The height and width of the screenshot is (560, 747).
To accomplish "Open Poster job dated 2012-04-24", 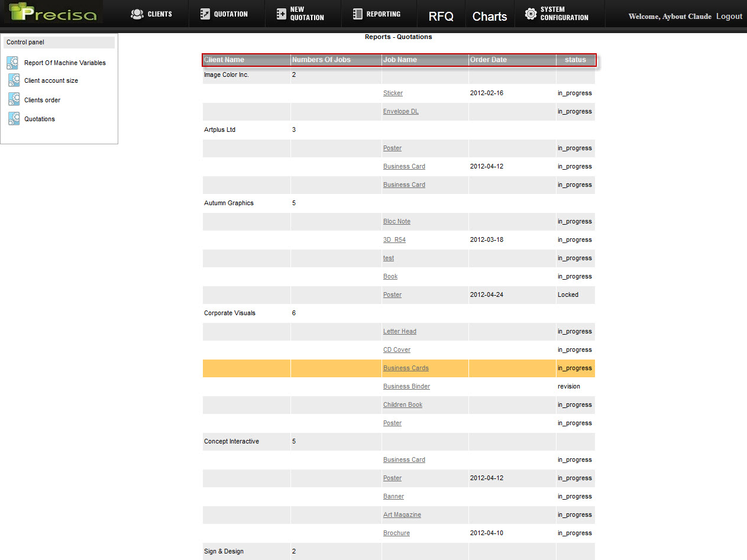I will (x=392, y=294).
